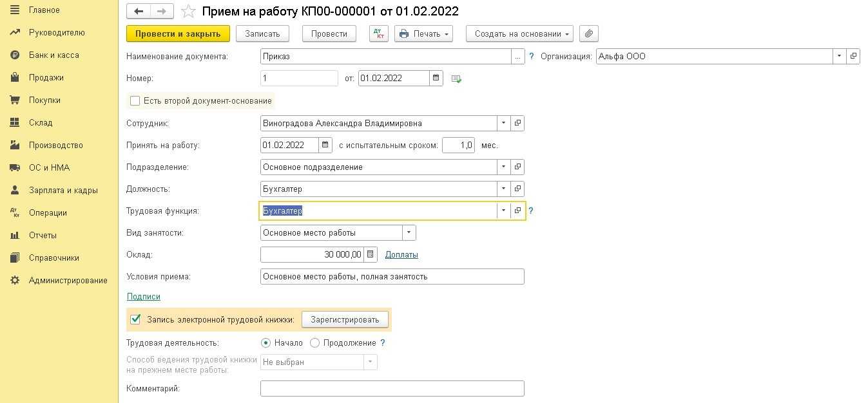Expand Сотрудник dropdown arrow
Image resolution: width=868 pixels, height=403 pixels.
(504, 124)
